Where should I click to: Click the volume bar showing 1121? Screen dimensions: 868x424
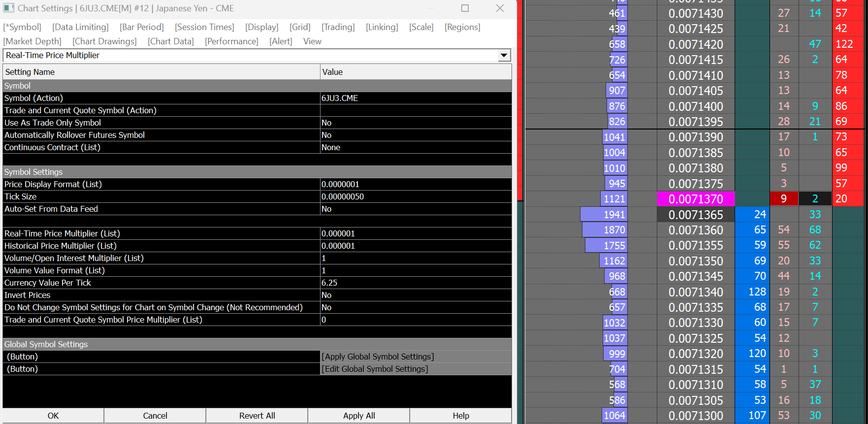pos(613,199)
